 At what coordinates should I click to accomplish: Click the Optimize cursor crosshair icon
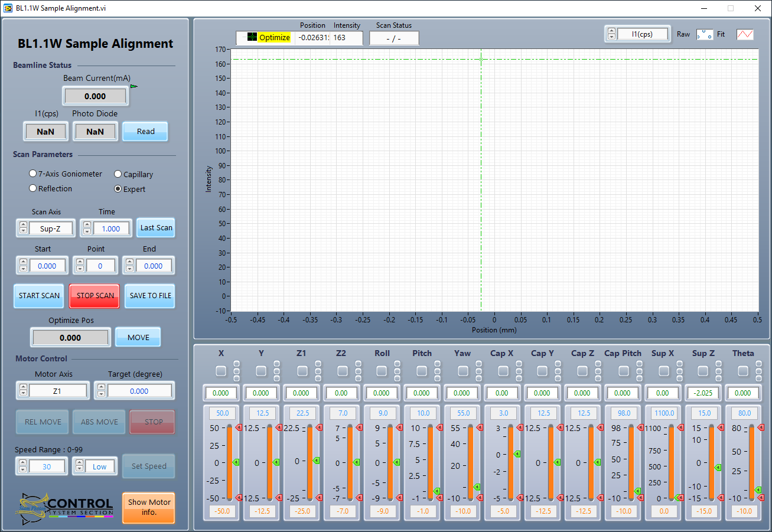click(x=253, y=37)
